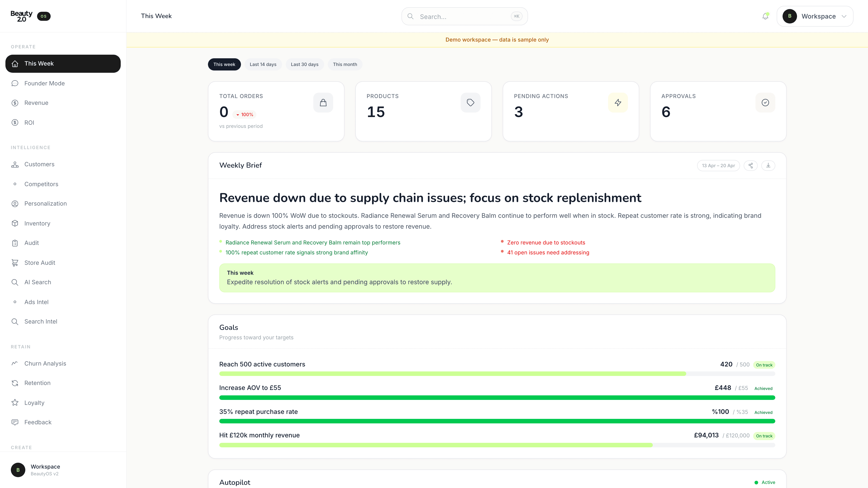
Task: Click the Achieved badge for AOV goal
Action: 764,389
